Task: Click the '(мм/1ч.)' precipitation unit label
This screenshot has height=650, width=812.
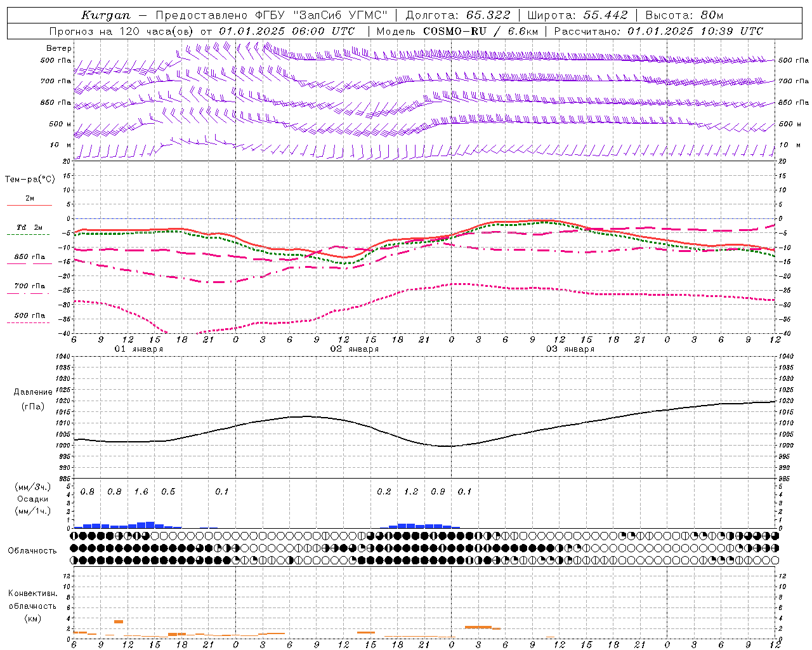Action: pyautogui.click(x=33, y=510)
